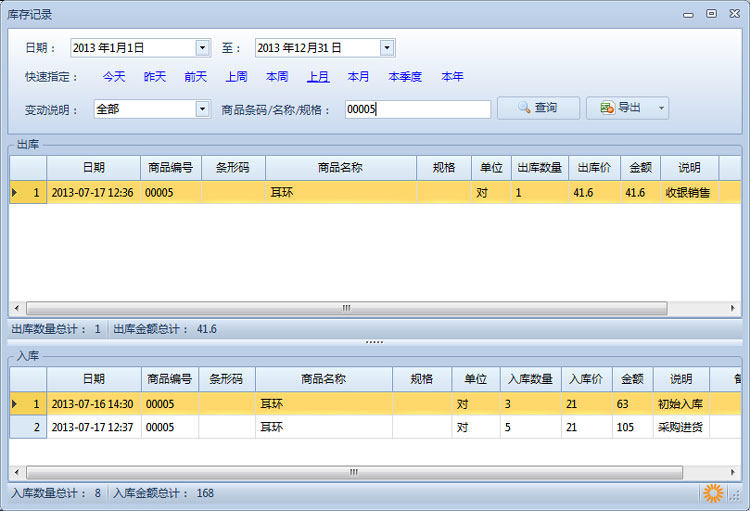Click 入库 table 说明 column header
This screenshot has width=750, height=511.
tap(681, 379)
